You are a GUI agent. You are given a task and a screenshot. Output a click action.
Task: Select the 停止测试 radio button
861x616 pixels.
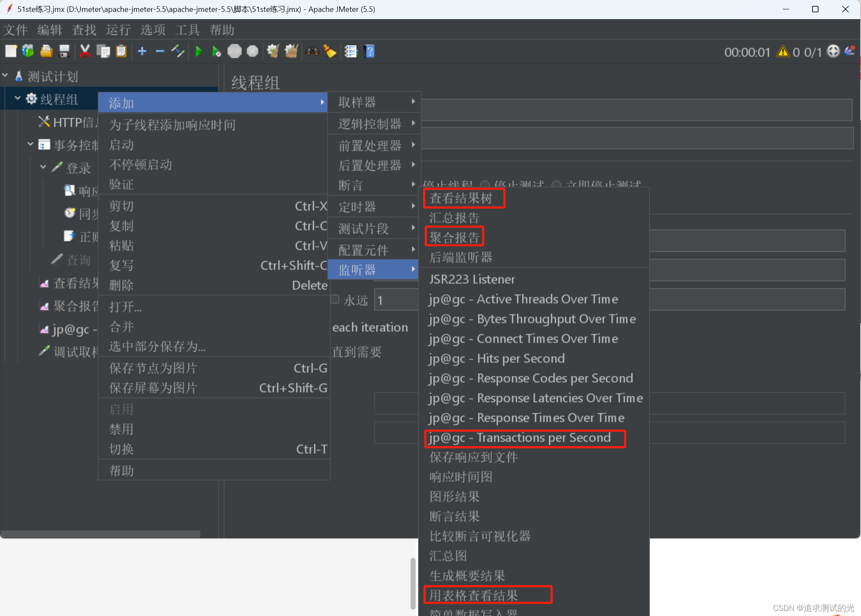coord(485,185)
